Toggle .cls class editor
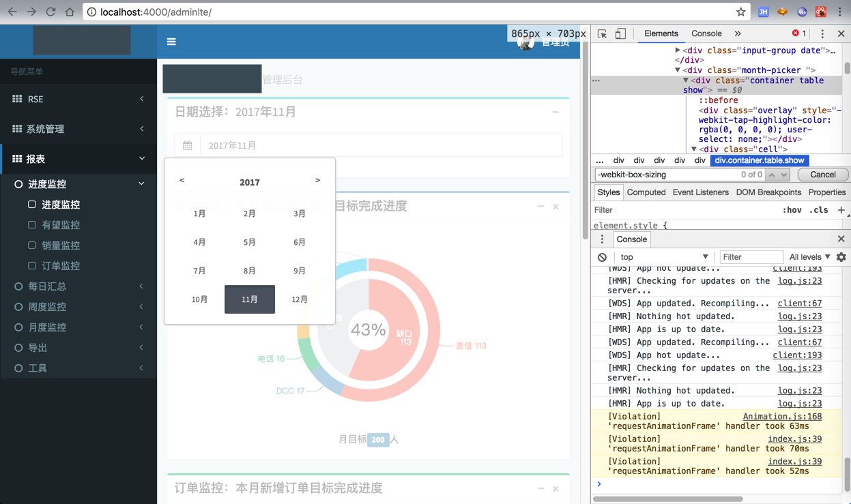 819,210
